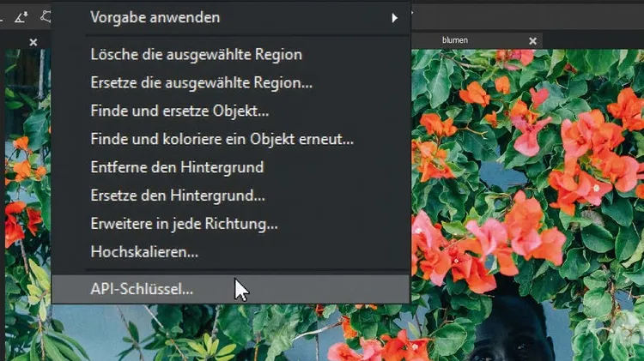Open the API-Schlüssel... settings entry
Image resolution: width=644 pixels, height=361 pixels.
tap(142, 289)
